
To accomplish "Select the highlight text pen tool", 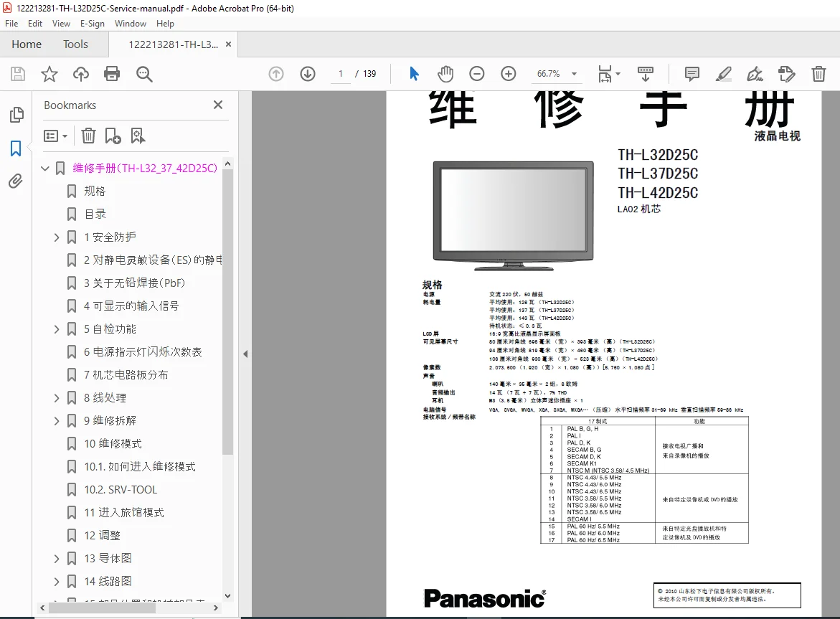I will [723, 74].
